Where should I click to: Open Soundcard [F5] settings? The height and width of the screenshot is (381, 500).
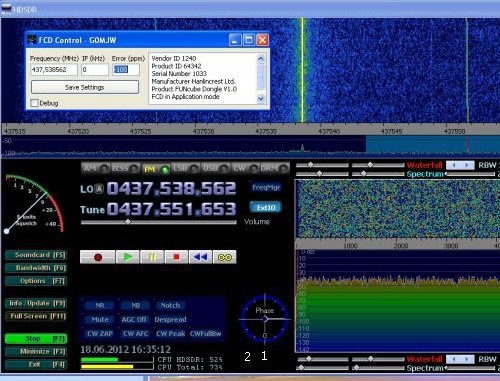point(36,255)
